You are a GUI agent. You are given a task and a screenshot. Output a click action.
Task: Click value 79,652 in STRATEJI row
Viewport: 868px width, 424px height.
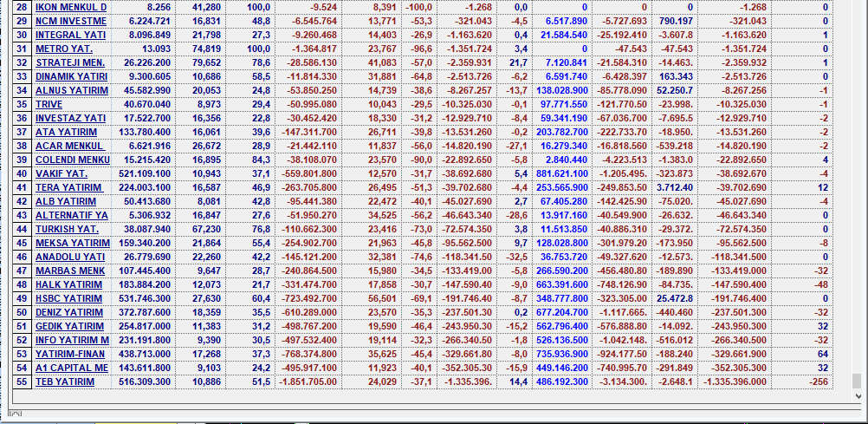point(207,62)
